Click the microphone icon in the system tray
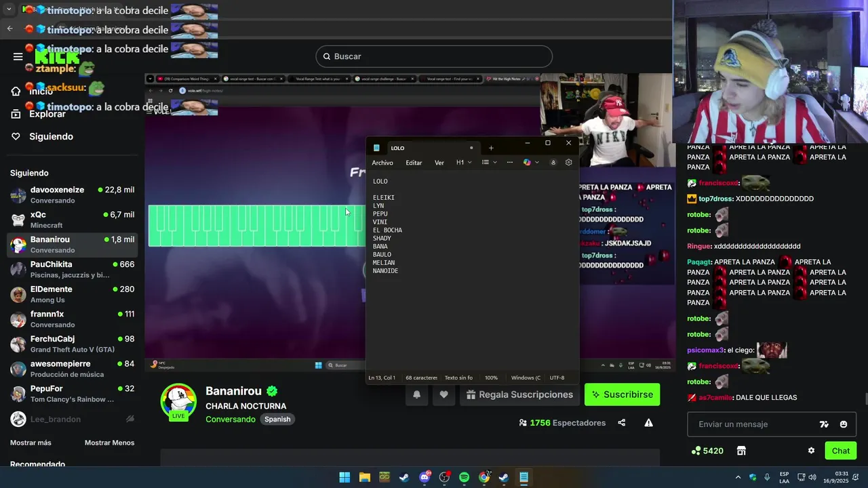Screen dimensions: 868x488 767,477
